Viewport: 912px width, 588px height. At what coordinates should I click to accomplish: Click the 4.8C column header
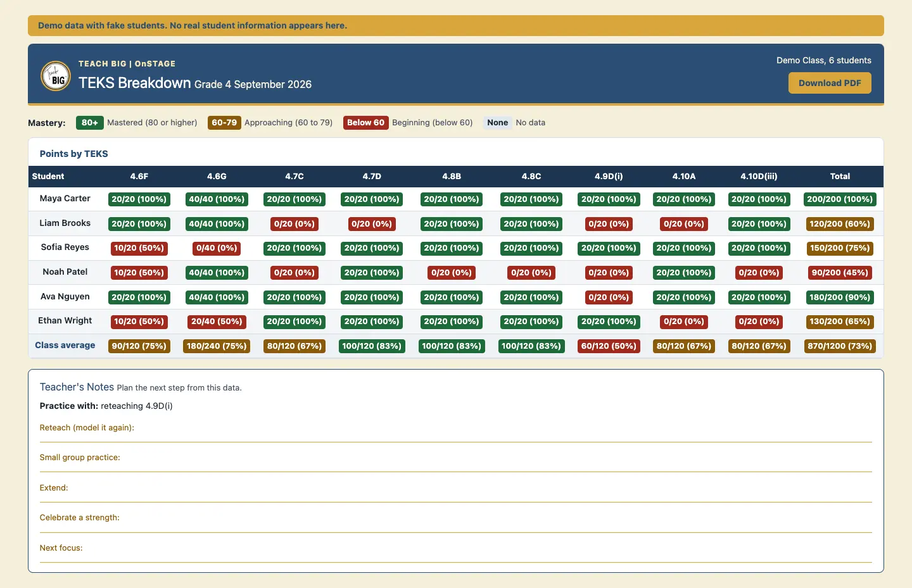click(531, 177)
